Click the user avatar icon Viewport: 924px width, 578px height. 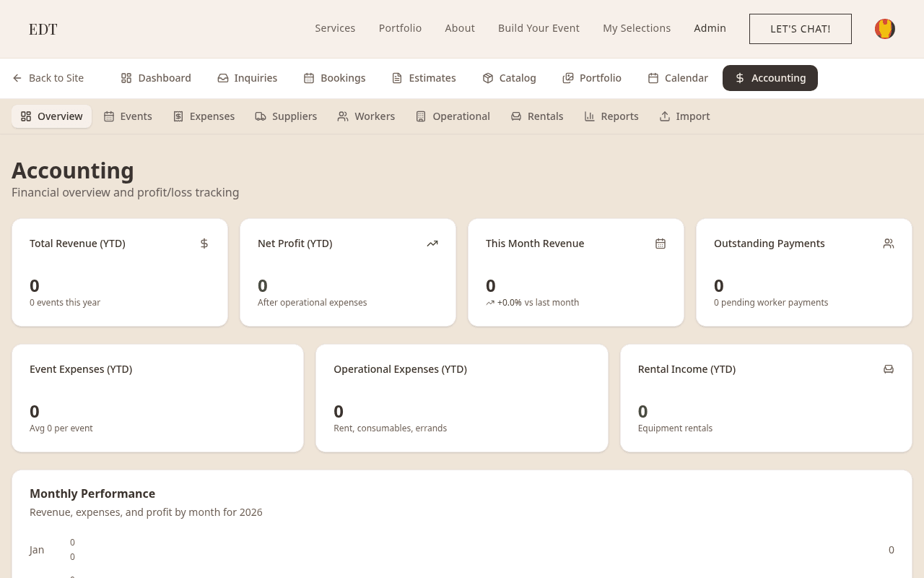click(x=885, y=29)
